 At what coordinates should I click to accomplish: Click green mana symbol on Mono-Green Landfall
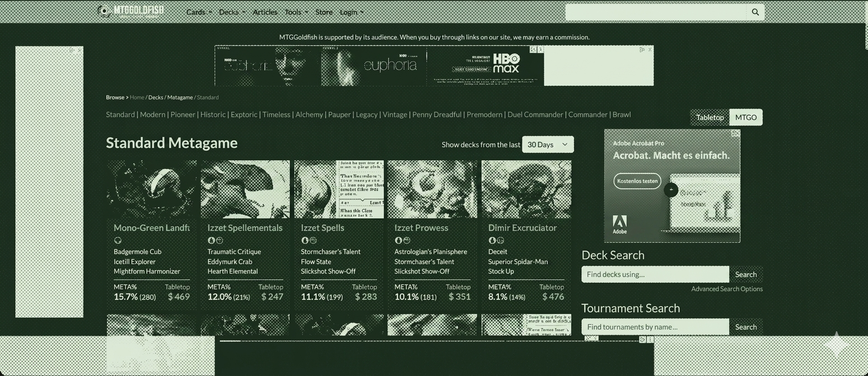[x=118, y=240]
